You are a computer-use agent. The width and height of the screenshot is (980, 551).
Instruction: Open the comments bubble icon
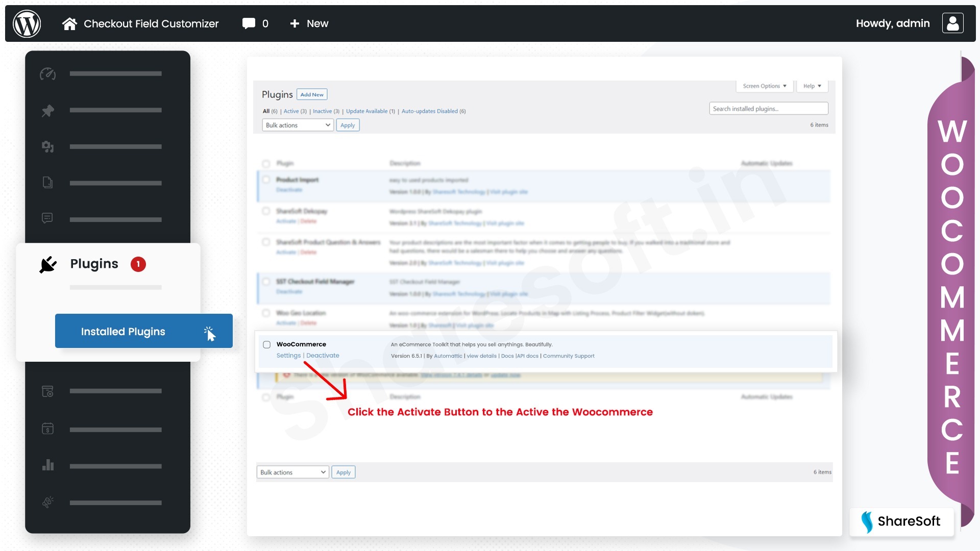(249, 23)
